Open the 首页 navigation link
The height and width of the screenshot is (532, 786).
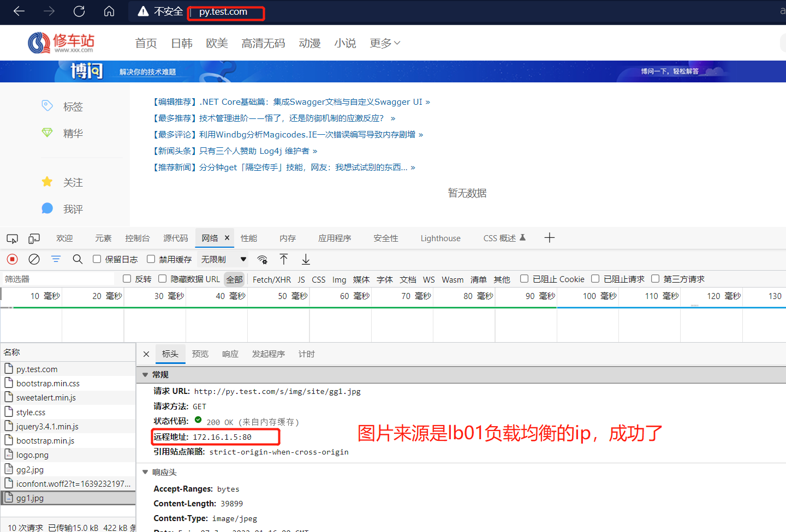pyautogui.click(x=146, y=43)
